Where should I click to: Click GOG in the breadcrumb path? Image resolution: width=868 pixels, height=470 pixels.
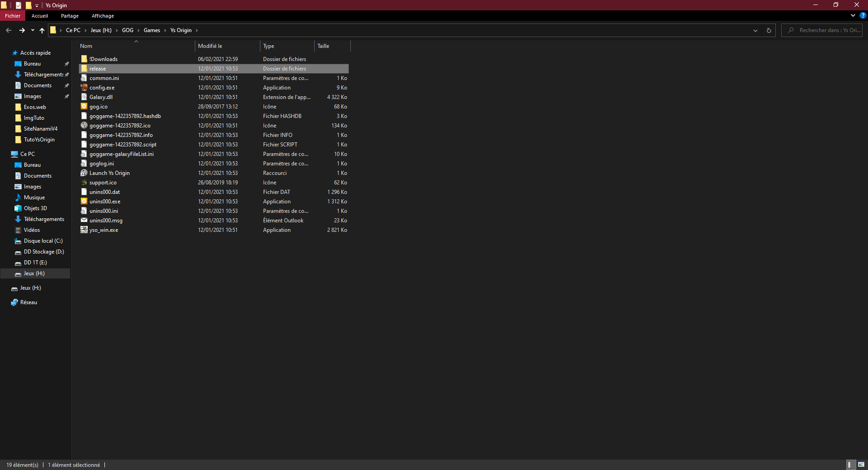(x=127, y=30)
